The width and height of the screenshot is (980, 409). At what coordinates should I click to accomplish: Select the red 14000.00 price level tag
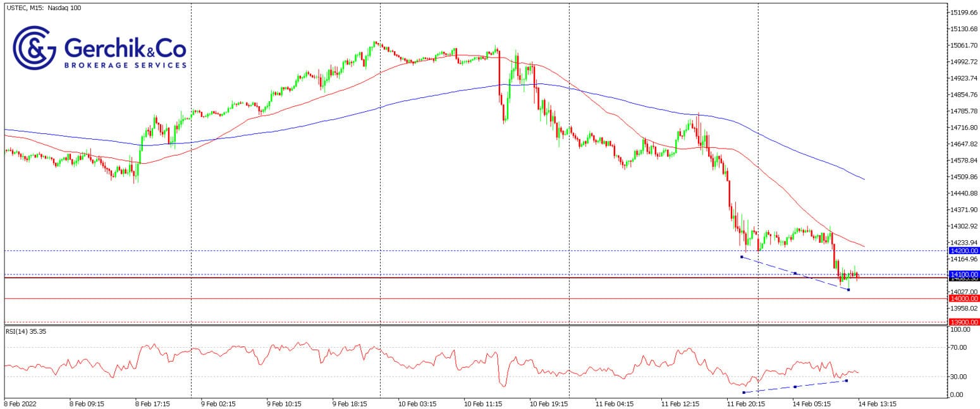pyautogui.click(x=964, y=298)
